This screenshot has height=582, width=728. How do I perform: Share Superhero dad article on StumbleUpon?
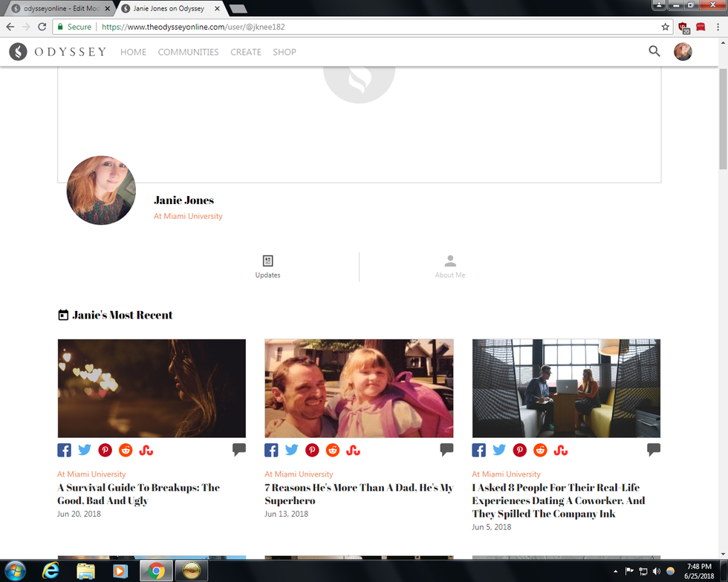tap(353, 450)
